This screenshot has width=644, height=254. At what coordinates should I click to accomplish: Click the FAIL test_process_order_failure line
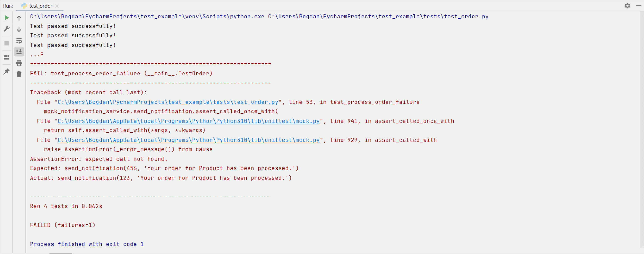tap(121, 74)
